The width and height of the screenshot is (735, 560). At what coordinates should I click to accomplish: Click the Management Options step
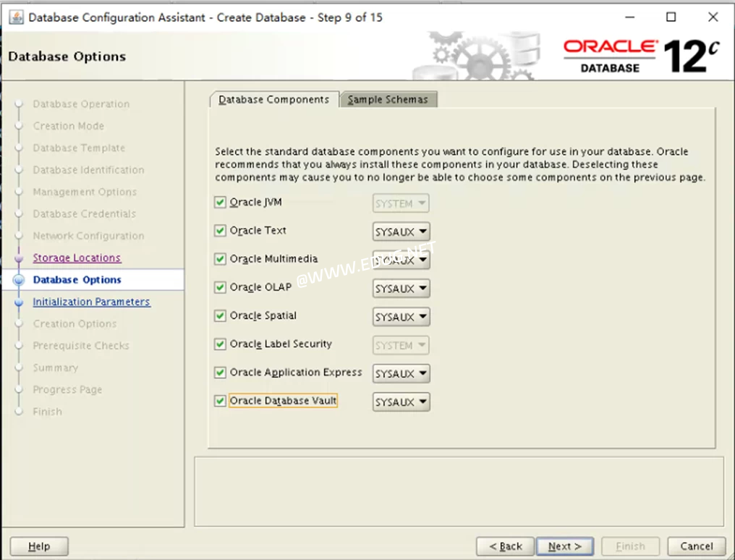[x=85, y=192]
